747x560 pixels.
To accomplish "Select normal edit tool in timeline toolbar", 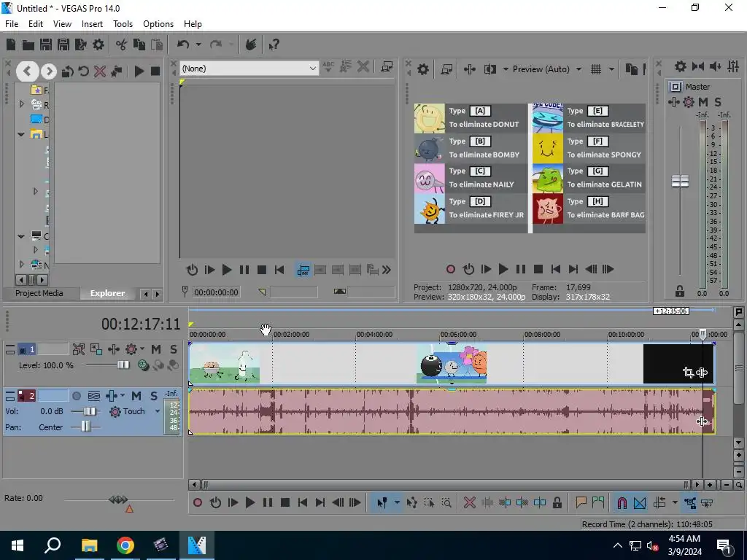I will [382, 502].
